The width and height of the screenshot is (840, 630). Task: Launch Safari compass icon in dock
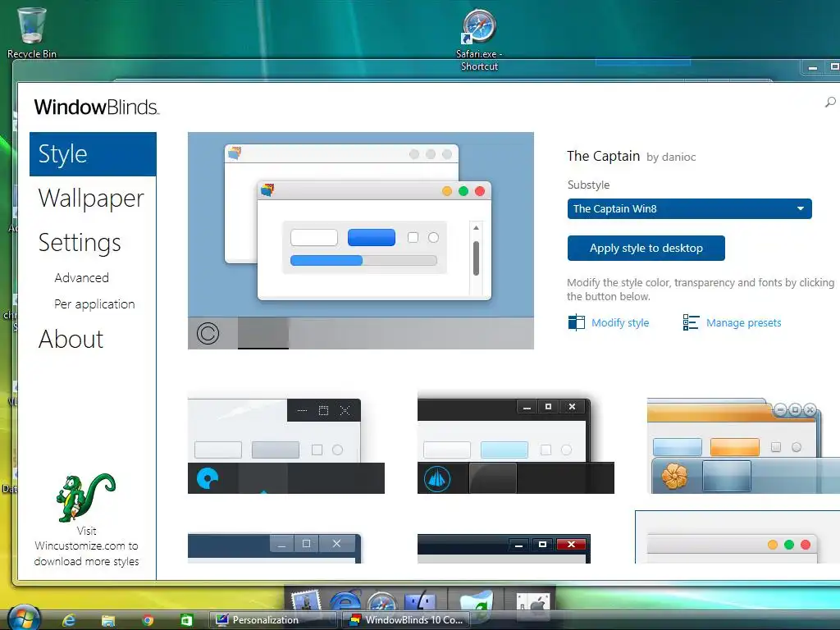click(382, 600)
